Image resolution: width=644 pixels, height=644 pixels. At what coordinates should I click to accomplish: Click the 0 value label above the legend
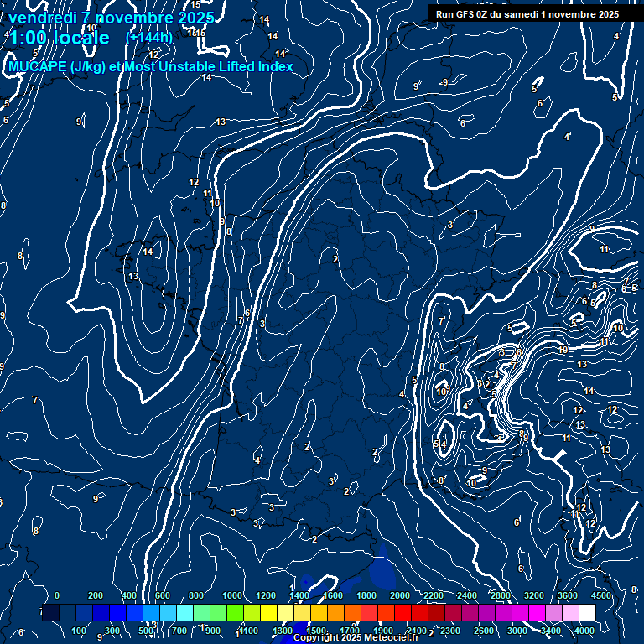click(x=56, y=595)
